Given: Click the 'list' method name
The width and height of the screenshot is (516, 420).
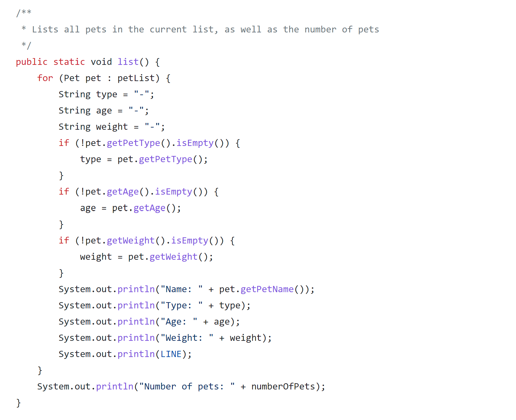Looking at the screenshot, I should pyautogui.click(x=128, y=62).
